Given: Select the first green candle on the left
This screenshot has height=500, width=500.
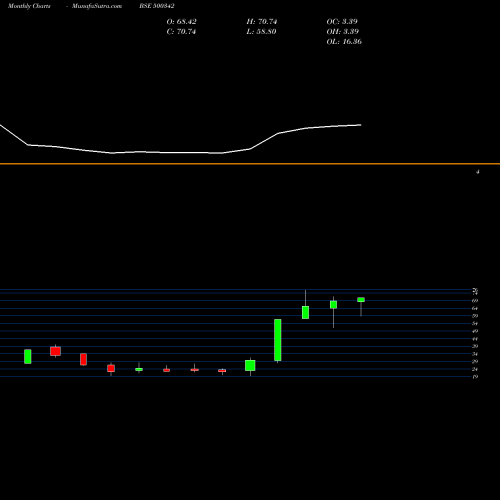Looking at the screenshot, I should (x=28, y=356).
